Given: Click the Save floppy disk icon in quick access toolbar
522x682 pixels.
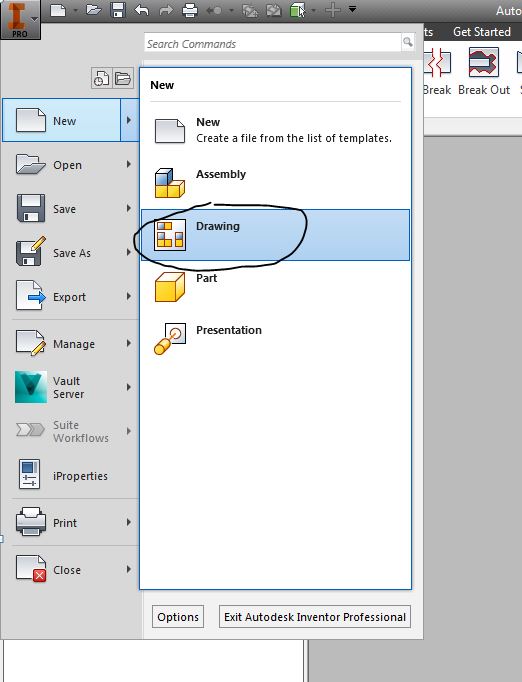Looking at the screenshot, I should click(x=117, y=10).
